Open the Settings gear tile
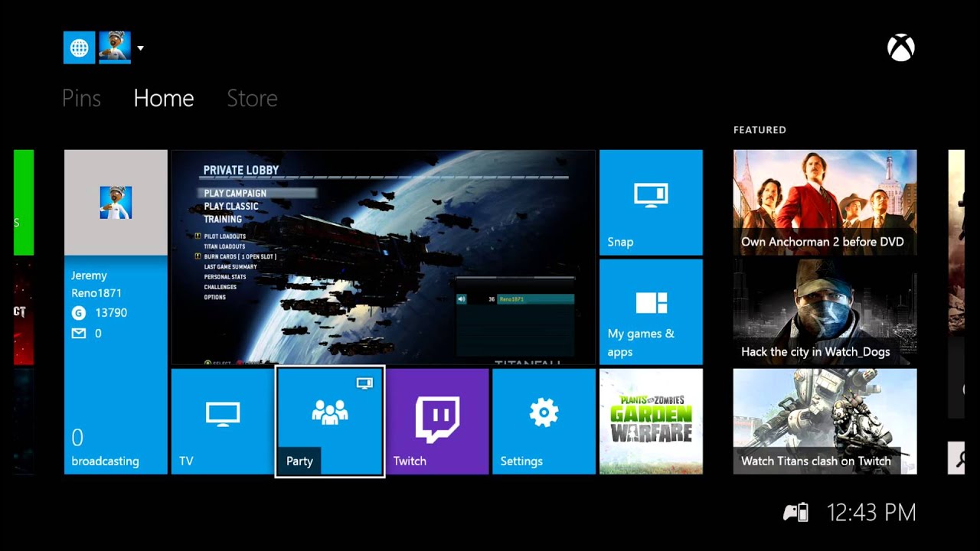 click(x=544, y=421)
